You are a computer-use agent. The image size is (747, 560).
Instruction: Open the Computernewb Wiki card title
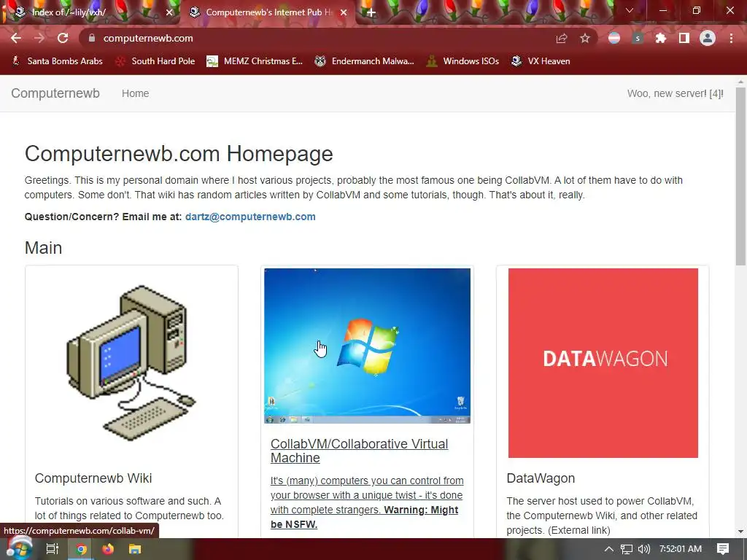93,478
